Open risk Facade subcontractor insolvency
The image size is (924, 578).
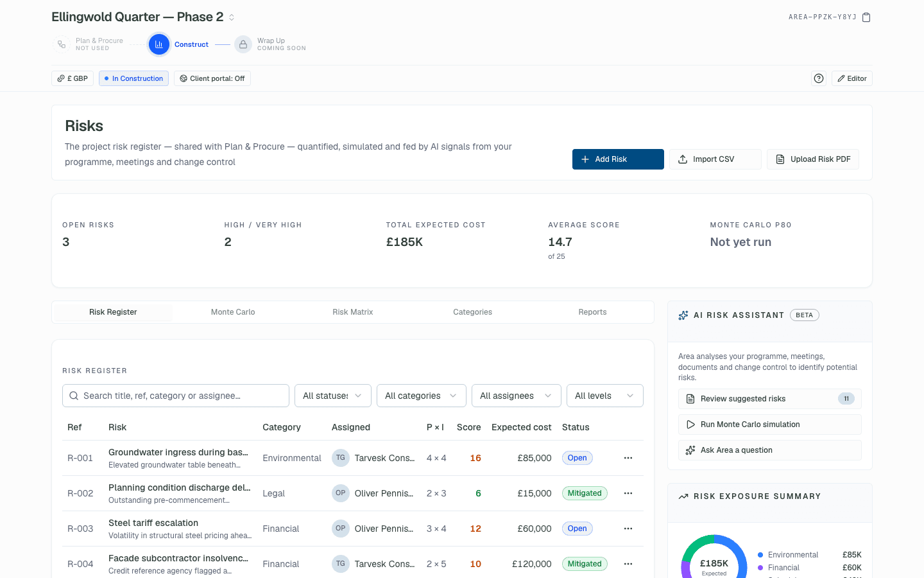point(178,558)
